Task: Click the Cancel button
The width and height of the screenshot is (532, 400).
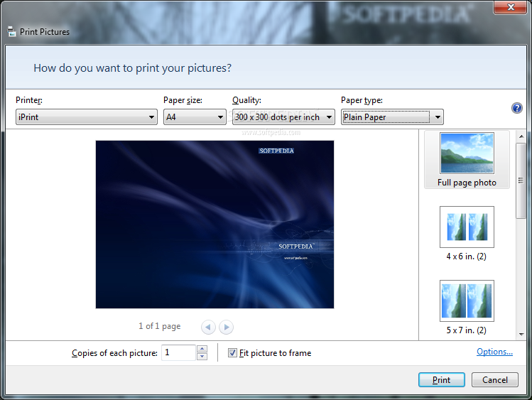Action: [495, 379]
